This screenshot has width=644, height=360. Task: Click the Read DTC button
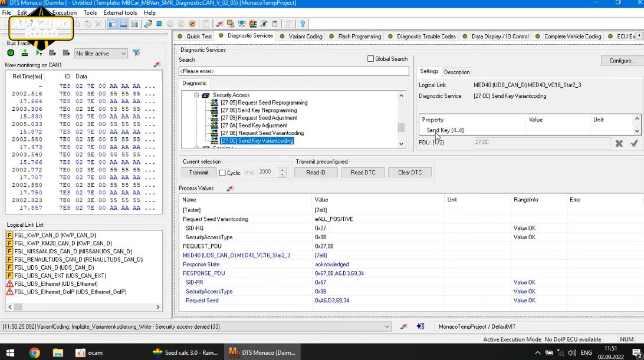pyautogui.click(x=363, y=173)
